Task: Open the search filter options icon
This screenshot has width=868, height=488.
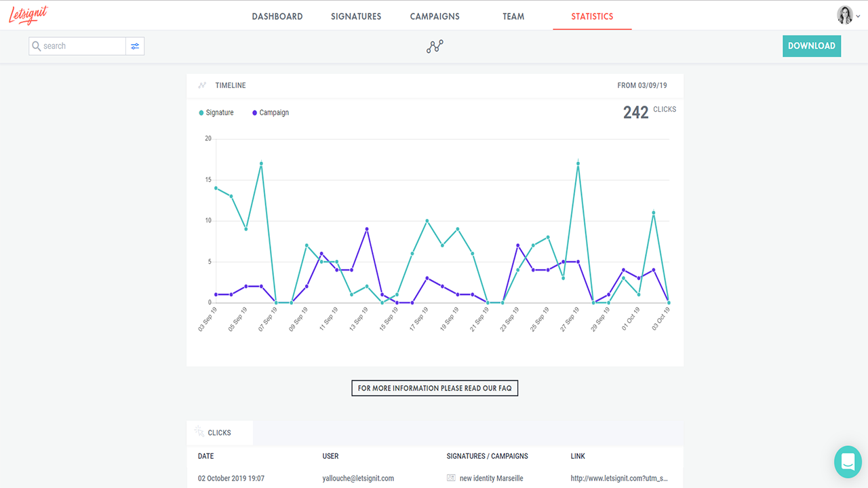Action: click(135, 46)
